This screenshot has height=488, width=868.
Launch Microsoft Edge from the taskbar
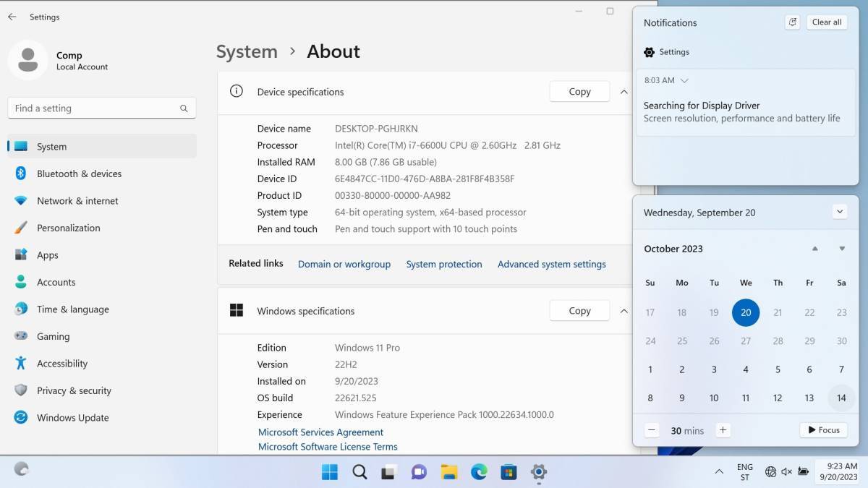479,472
